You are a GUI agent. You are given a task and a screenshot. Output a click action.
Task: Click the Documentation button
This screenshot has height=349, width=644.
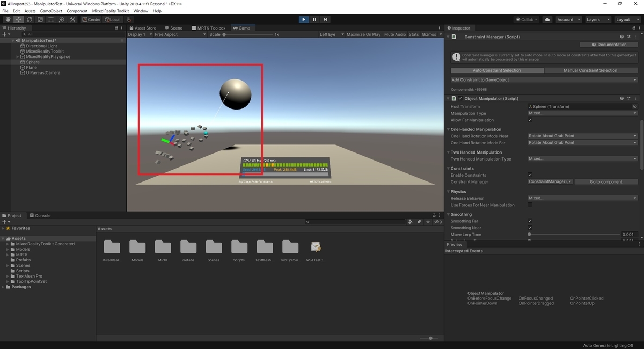609,45
